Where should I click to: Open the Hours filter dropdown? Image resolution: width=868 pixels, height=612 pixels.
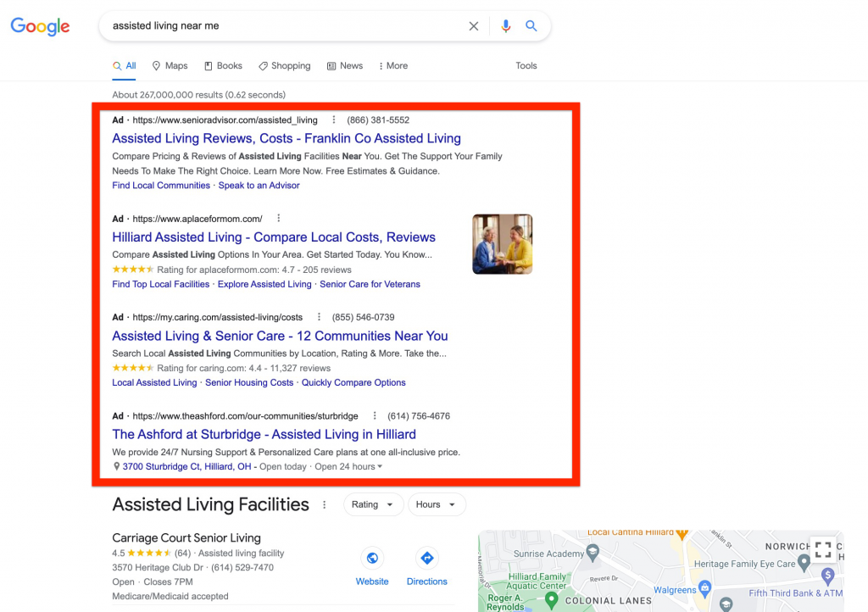[x=437, y=504]
